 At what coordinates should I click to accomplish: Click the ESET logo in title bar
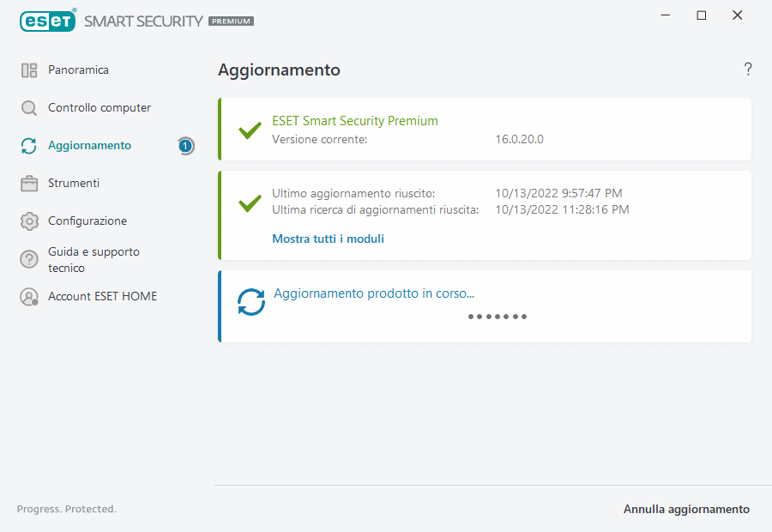point(47,21)
